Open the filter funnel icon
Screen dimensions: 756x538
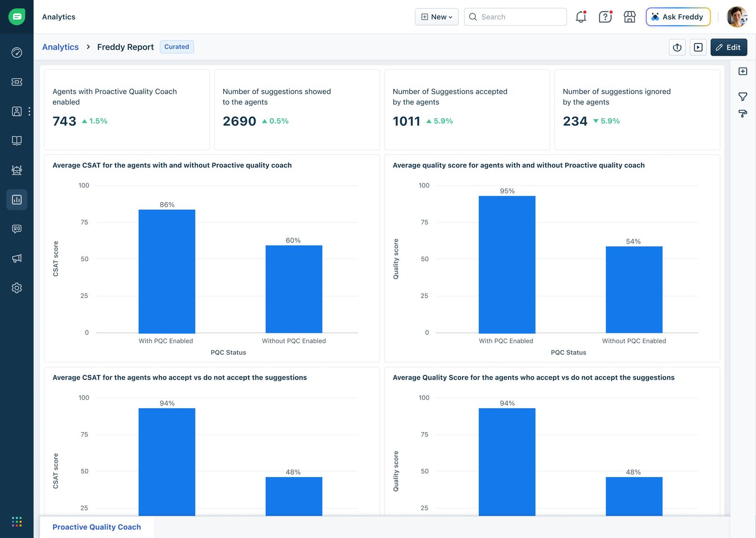coord(743,96)
